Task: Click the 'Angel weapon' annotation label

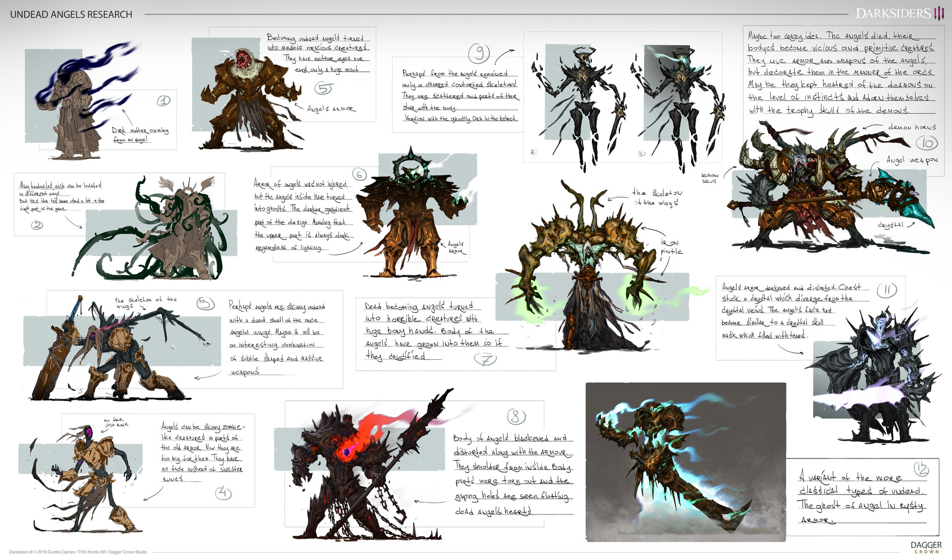Action: pyautogui.click(x=911, y=160)
